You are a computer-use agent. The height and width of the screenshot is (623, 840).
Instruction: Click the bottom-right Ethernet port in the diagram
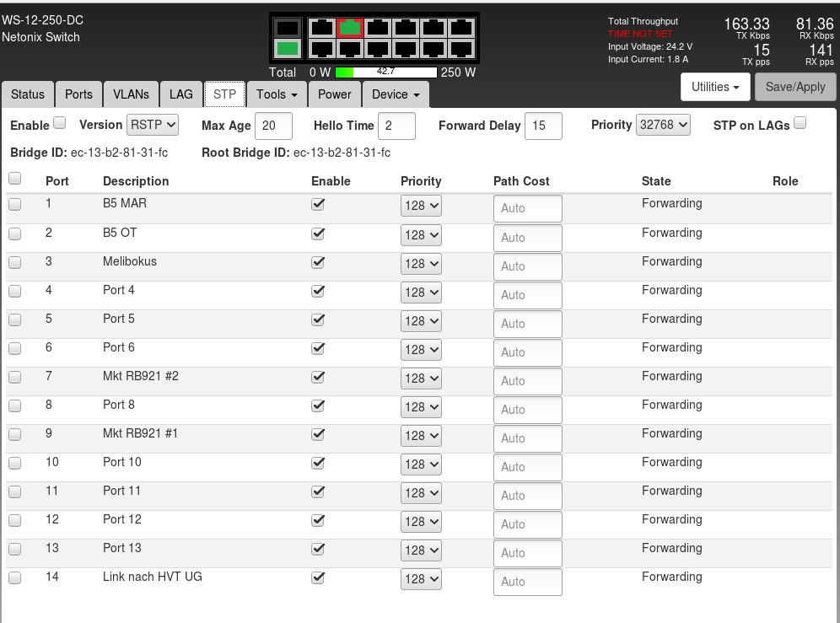point(460,49)
